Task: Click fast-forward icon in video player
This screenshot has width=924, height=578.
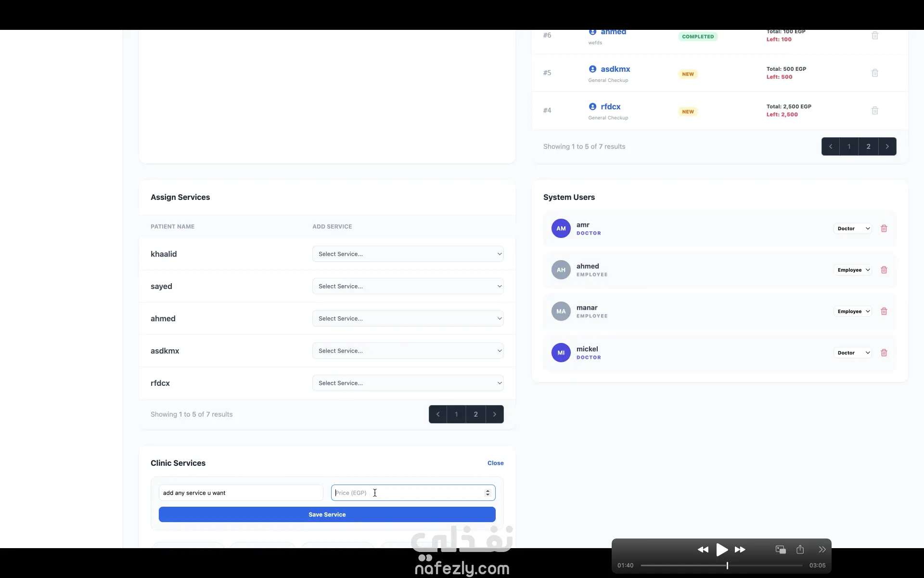Action: (740, 550)
